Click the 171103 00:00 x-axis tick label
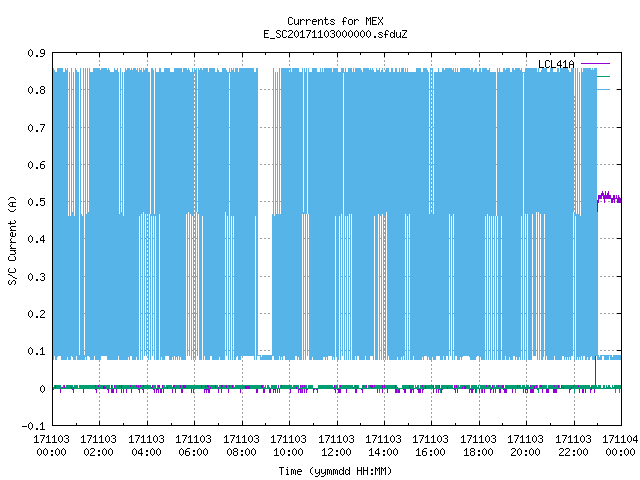Screen dimensions: 640x480 click(x=51, y=446)
